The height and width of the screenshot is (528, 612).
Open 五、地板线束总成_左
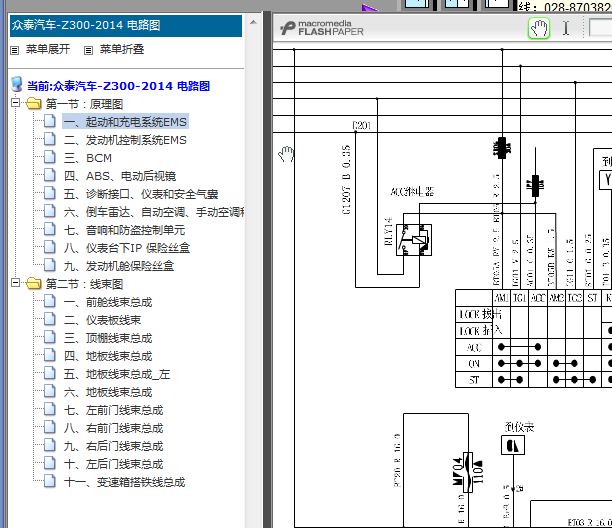pyautogui.click(x=117, y=374)
